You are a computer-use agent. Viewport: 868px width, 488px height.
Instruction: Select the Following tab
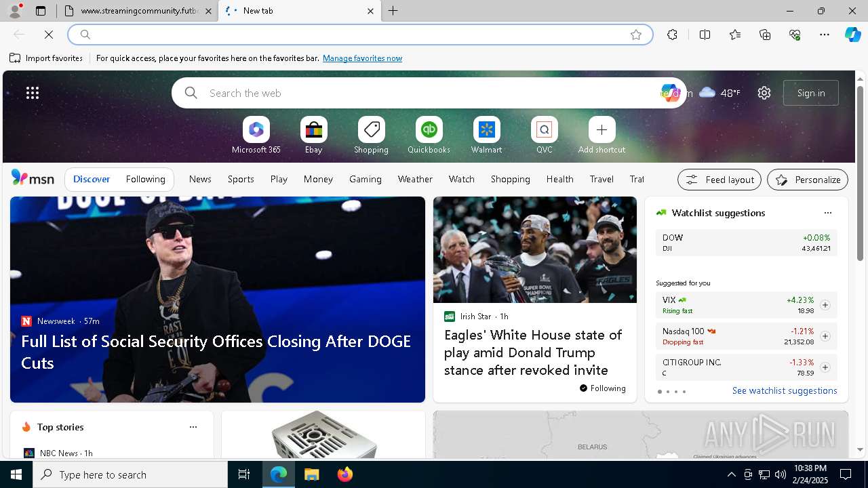click(x=145, y=179)
